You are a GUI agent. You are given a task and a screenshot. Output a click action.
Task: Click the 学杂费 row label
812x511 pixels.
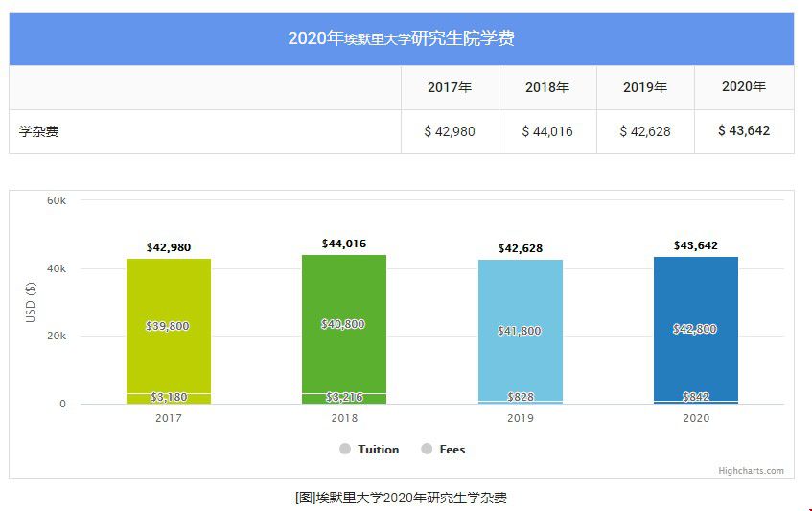tap(39, 131)
